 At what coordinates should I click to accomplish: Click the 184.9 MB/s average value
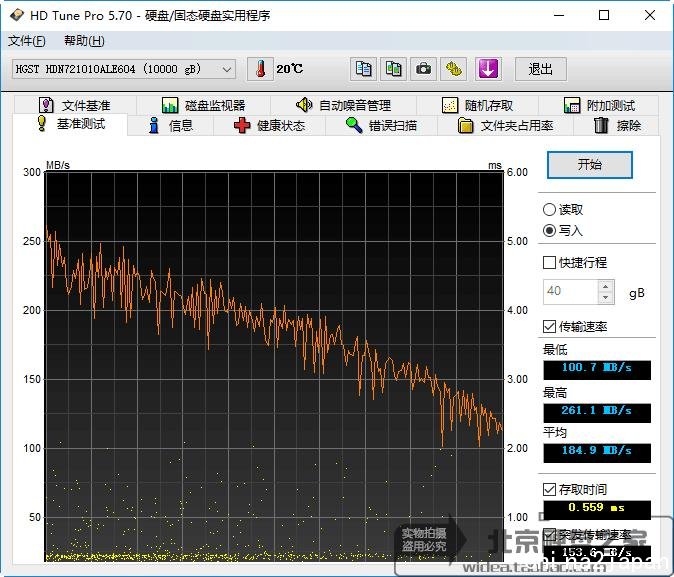pos(597,451)
